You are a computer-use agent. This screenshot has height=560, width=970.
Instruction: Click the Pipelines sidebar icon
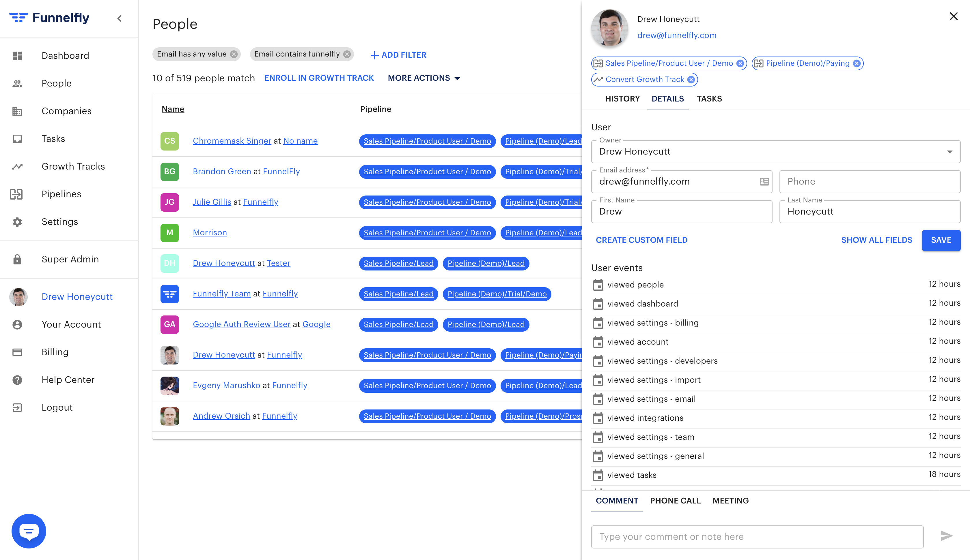pyautogui.click(x=16, y=194)
